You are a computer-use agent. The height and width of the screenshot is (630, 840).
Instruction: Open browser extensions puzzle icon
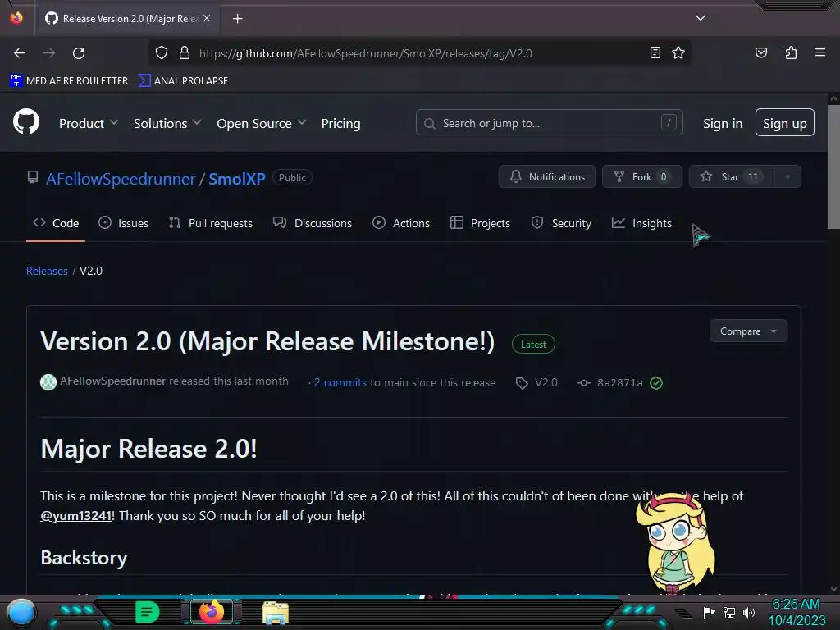click(791, 52)
